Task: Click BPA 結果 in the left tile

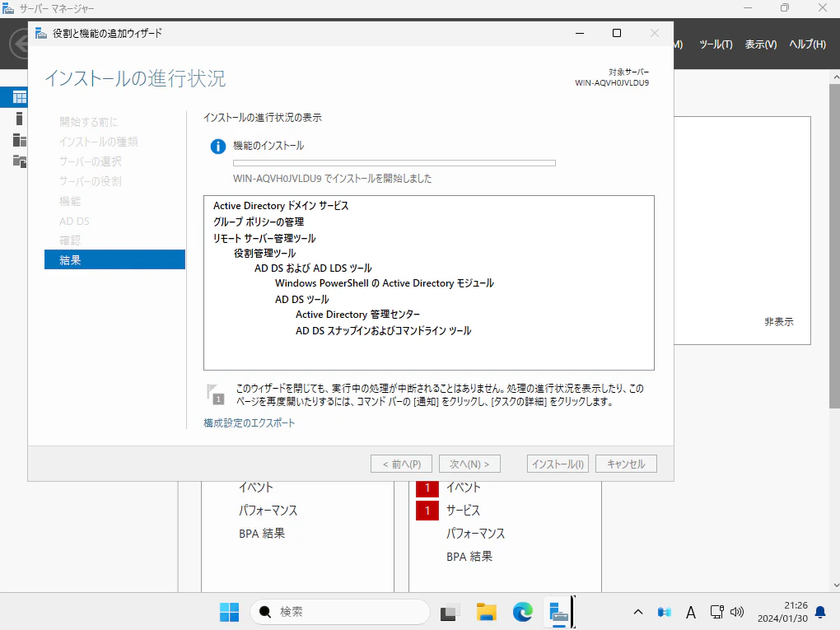Action: click(x=261, y=534)
